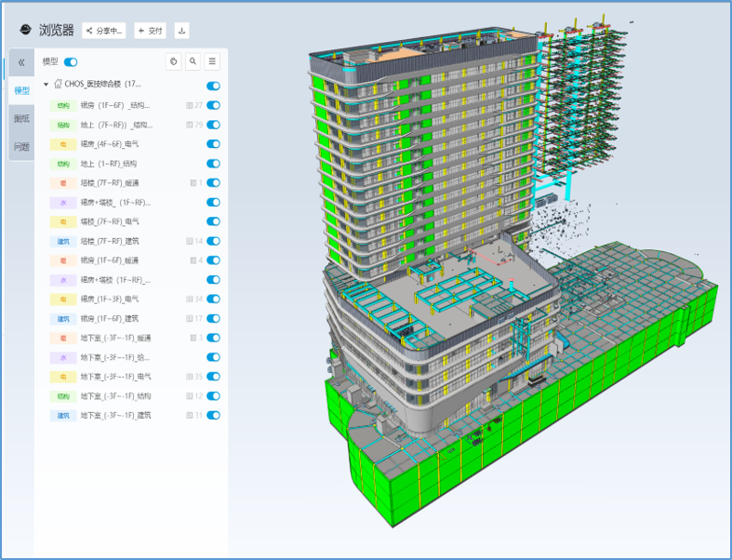
Task: Toggle visibility of 地下室_(-3F~-1F)_结构
Action: click(213, 396)
